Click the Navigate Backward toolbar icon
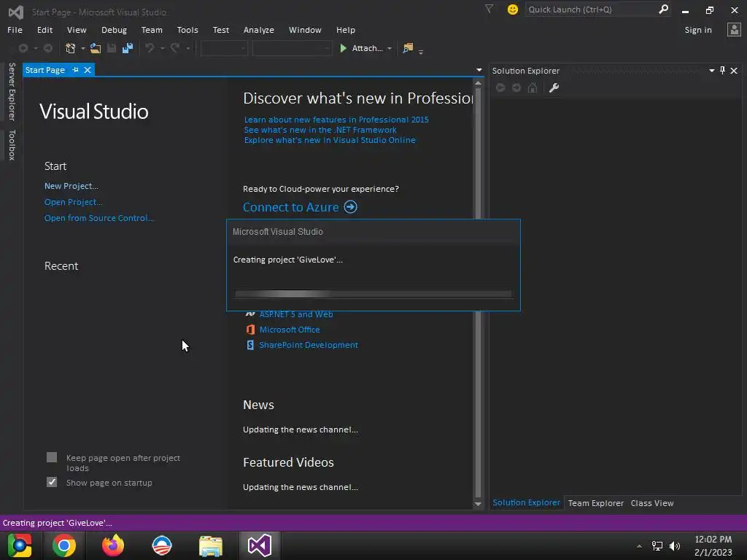Image resolution: width=747 pixels, height=560 pixels. pyautogui.click(x=23, y=48)
